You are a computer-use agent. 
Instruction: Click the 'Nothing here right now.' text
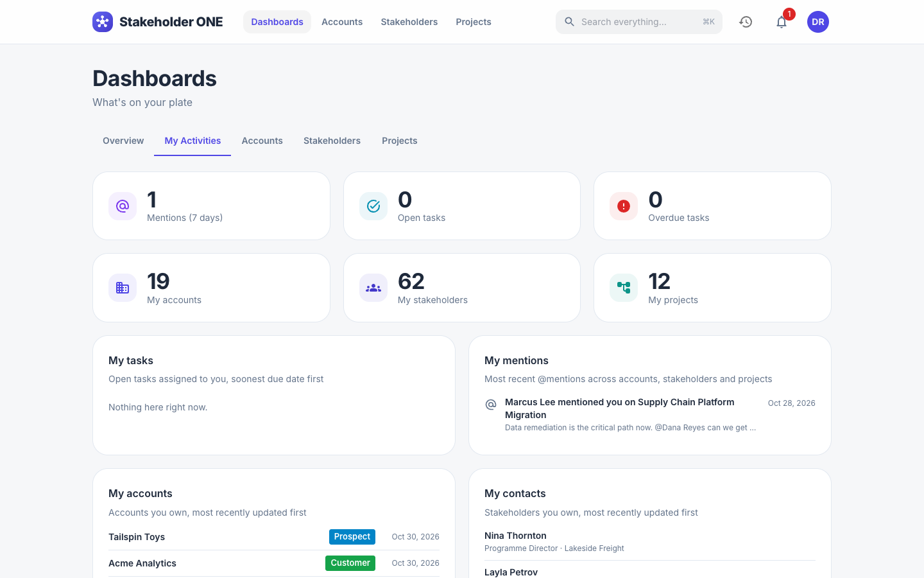pyautogui.click(x=158, y=407)
